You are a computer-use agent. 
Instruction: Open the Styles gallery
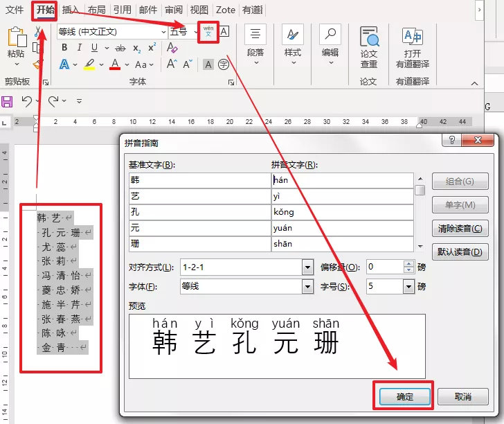click(x=293, y=45)
